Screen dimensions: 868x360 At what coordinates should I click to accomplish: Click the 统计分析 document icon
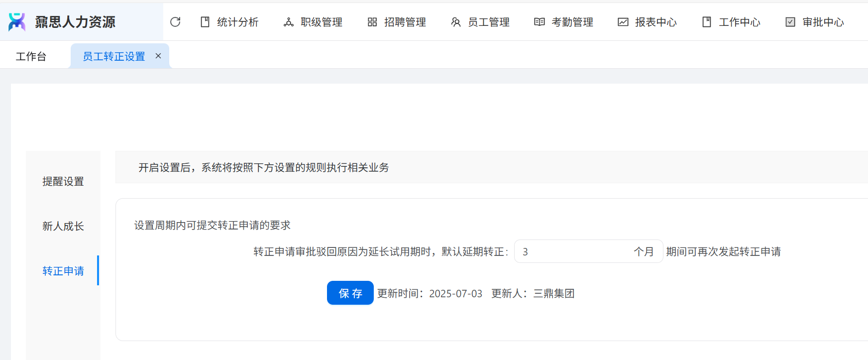click(205, 22)
